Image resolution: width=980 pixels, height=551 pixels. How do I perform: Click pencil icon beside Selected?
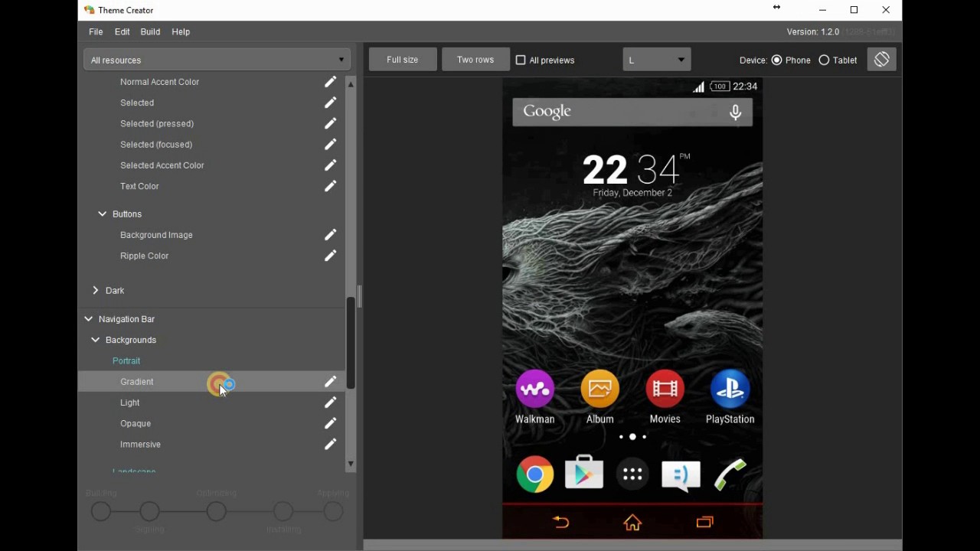click(330, 103)
